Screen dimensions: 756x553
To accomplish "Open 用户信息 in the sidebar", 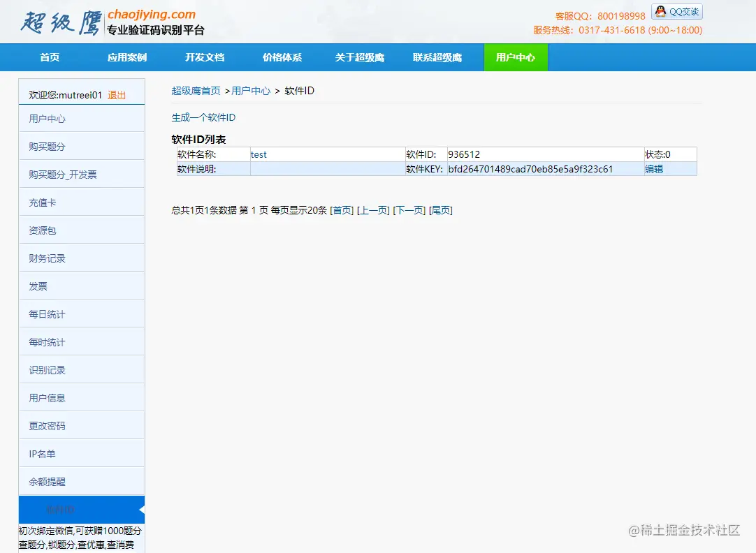I will pyautogui.click(x=82, y=398).
